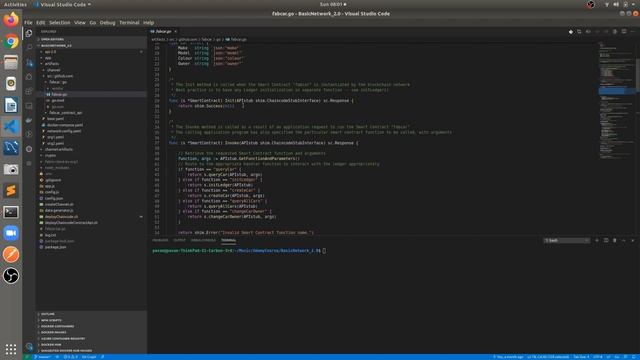
Task: Add a new terminal with the plus icon
Action: (x=597, y=240)
